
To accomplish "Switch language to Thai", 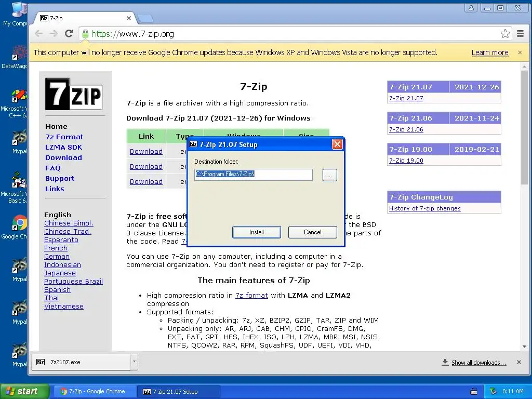I will point(51,298).
